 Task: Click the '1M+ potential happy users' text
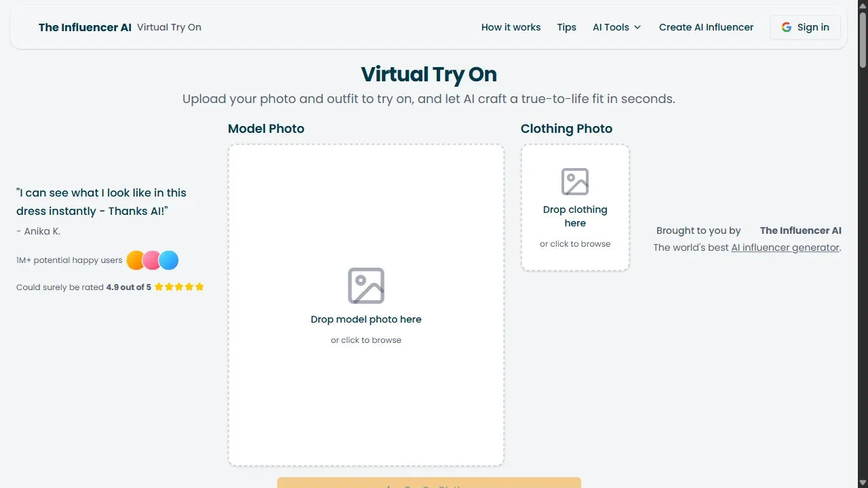[69, 260]
